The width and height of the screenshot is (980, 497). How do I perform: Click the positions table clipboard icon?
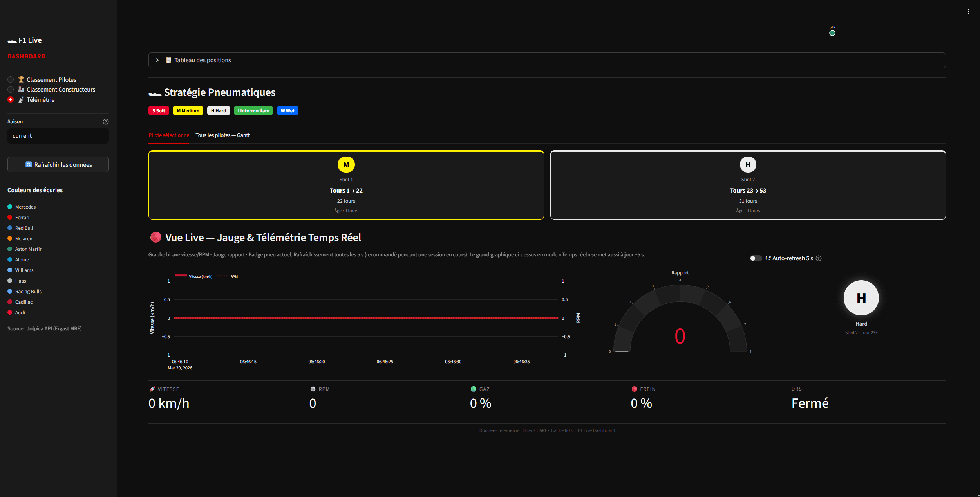pyautogui.click(x=169, y=60)
